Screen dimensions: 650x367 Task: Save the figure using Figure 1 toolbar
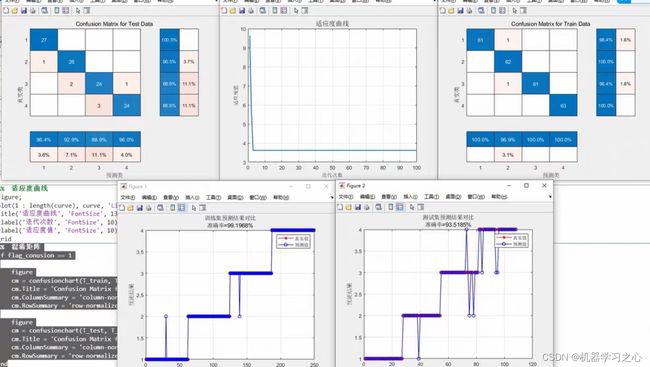[140, 207]
